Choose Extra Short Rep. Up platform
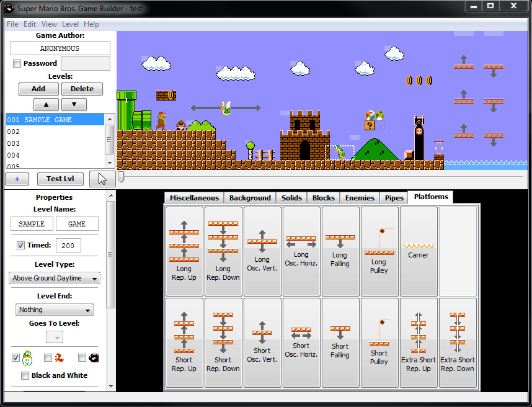This screenshot has width=532, height=407. pyautogui.click(x=419, y=342)
